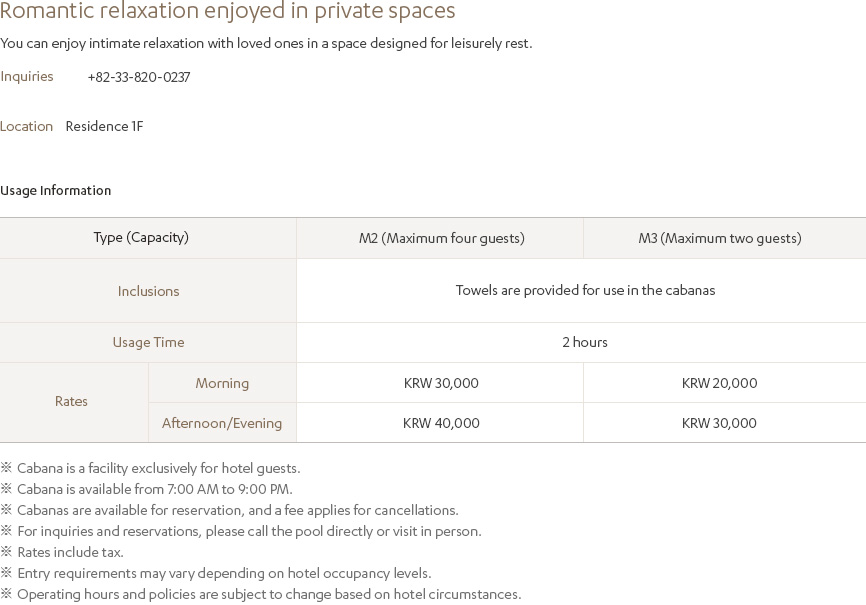Click the Rates row header cell
The image size is (866, 605).
point(71,401)
